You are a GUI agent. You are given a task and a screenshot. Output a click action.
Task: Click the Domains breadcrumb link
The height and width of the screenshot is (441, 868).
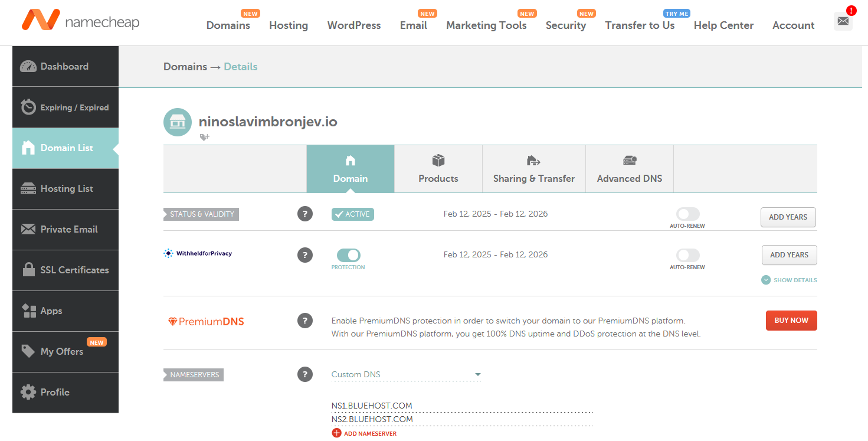pyautogui.click(x=185, y=67)
